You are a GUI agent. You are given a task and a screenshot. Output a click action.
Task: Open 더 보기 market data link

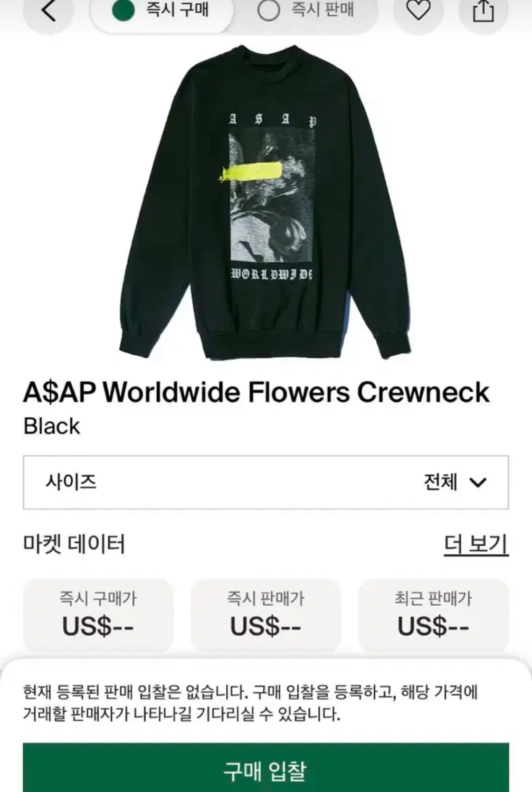[x=476, y=544]
